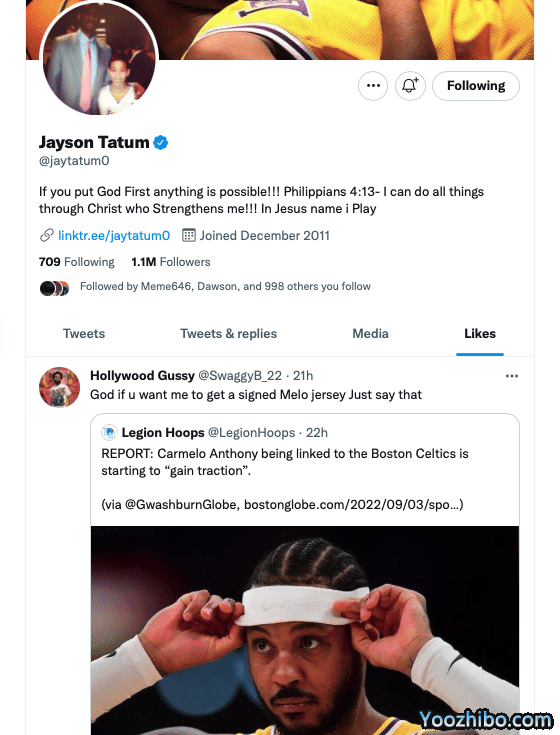View the 709 Following list

tap(77, 262)
